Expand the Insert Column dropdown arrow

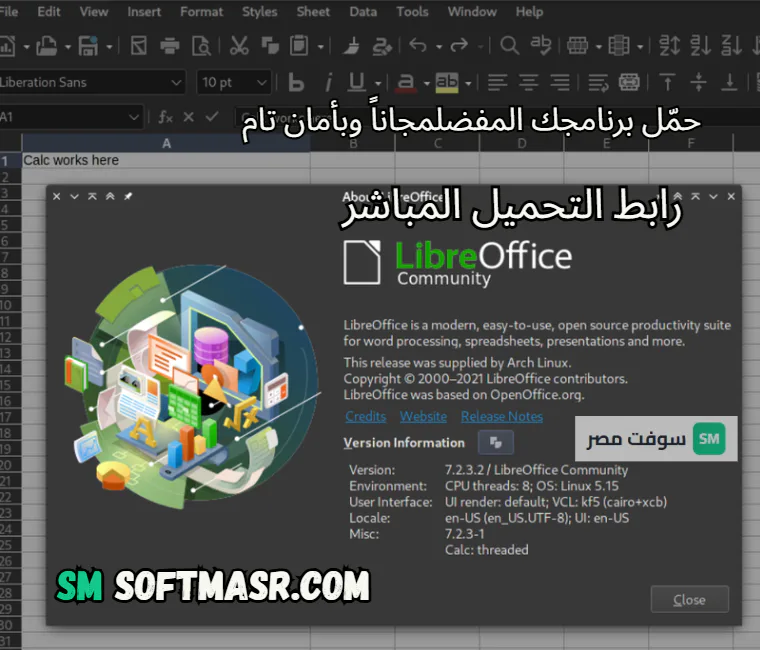(640, 47)
